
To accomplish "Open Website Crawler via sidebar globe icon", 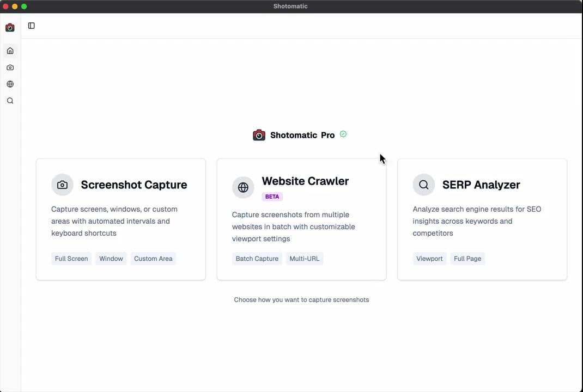I will pos(10,84).
